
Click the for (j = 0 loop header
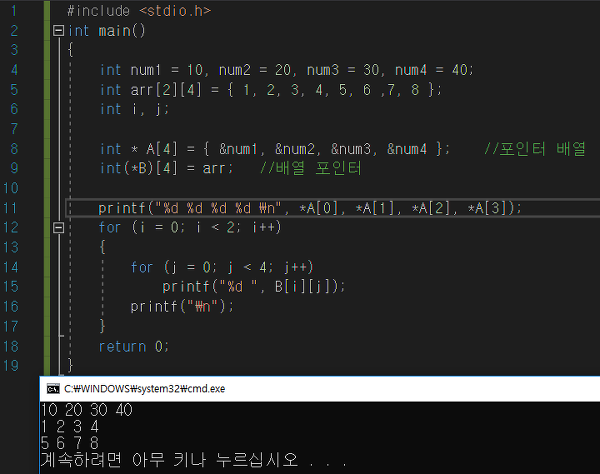pos(222,267)
